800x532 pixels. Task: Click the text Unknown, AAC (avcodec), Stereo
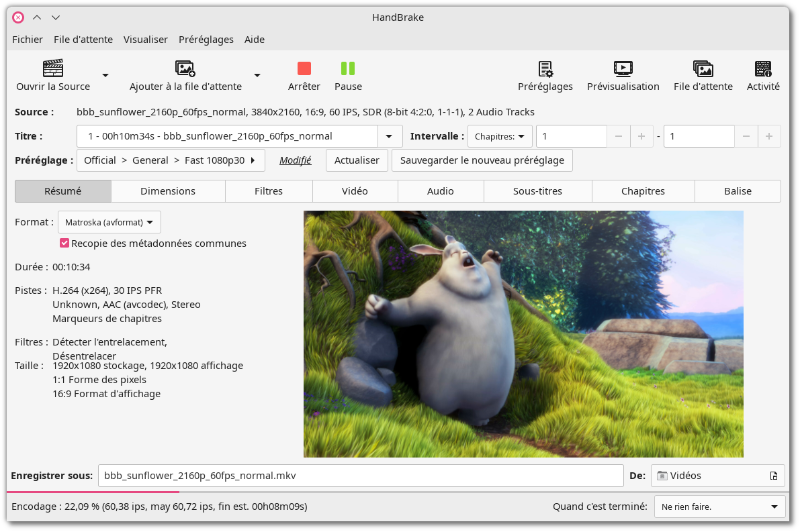126,305
